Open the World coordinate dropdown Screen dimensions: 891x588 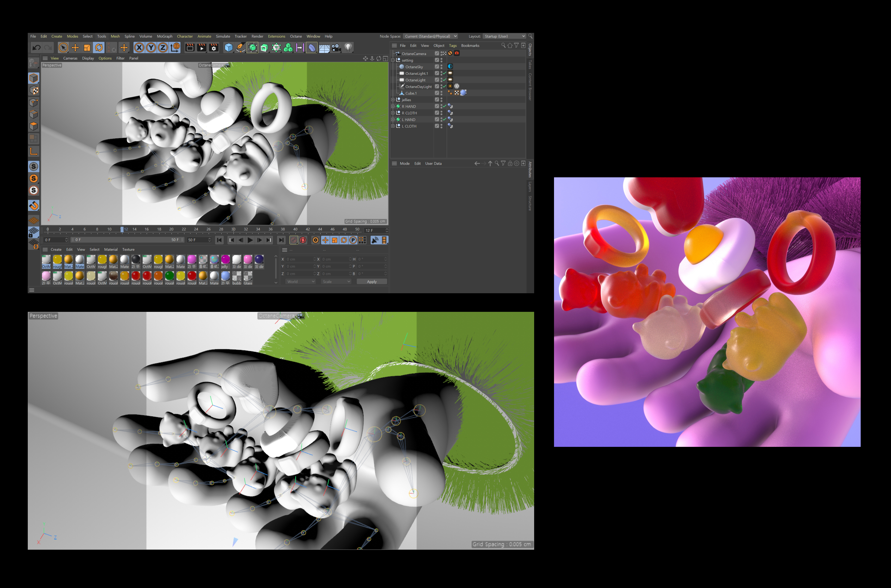click(301, 282)
